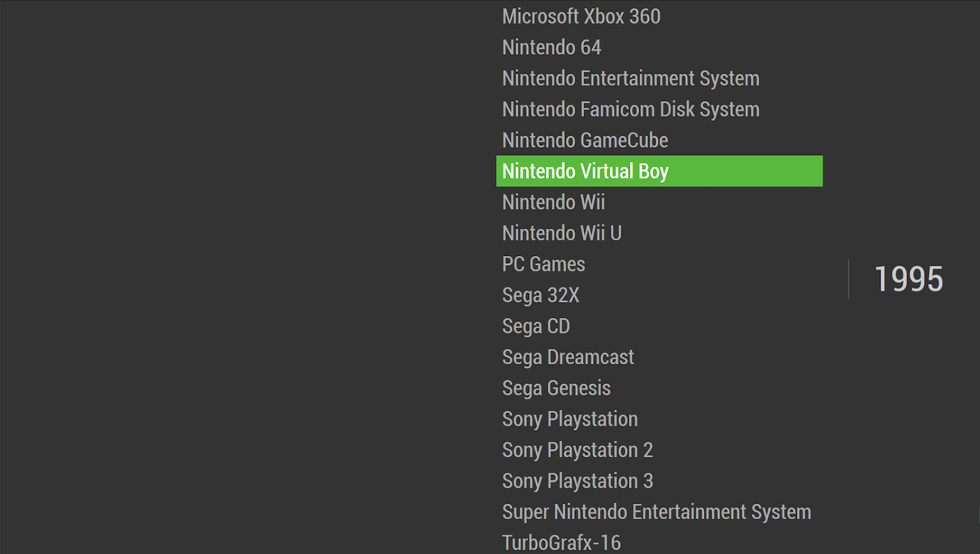The width and height of the screenshot is (980, 554).
Task: Select Sony Playstation platform
Action: [x=570, y=419]
